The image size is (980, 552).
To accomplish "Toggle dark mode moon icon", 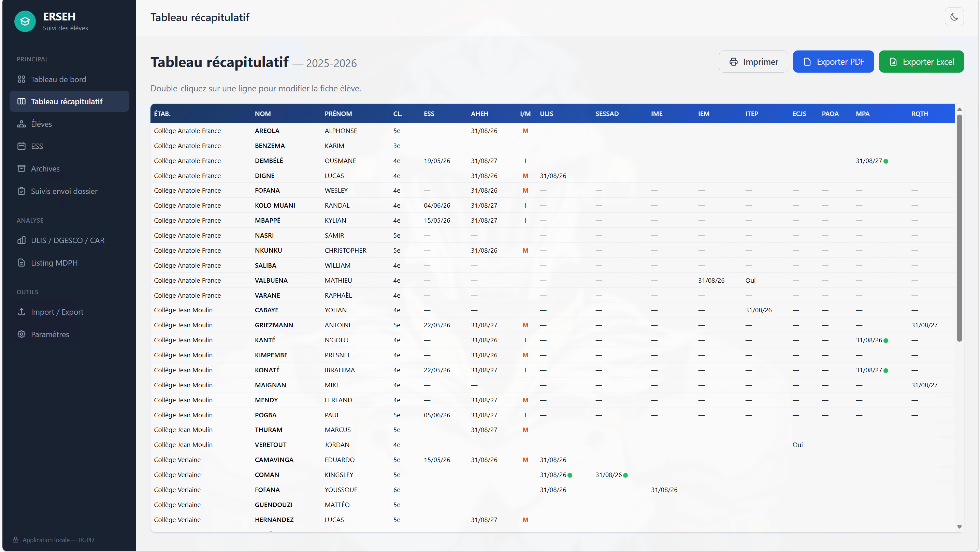I will 954,17.
